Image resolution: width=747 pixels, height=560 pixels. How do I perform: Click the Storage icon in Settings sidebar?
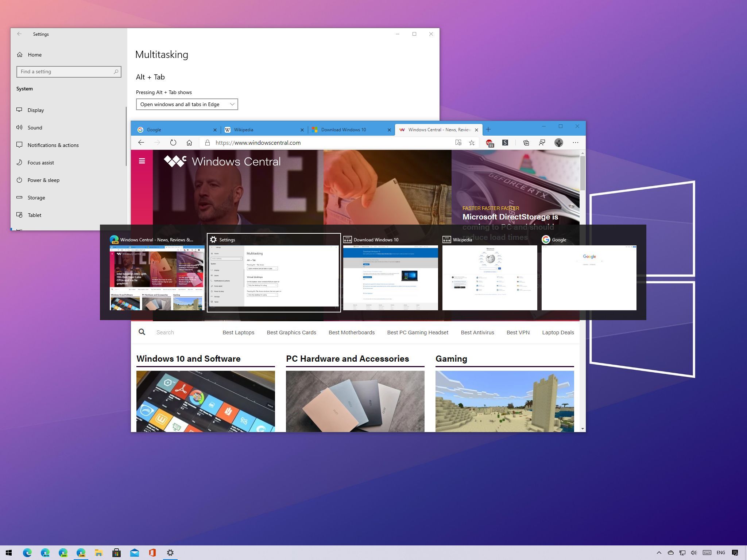click(20, 198)
